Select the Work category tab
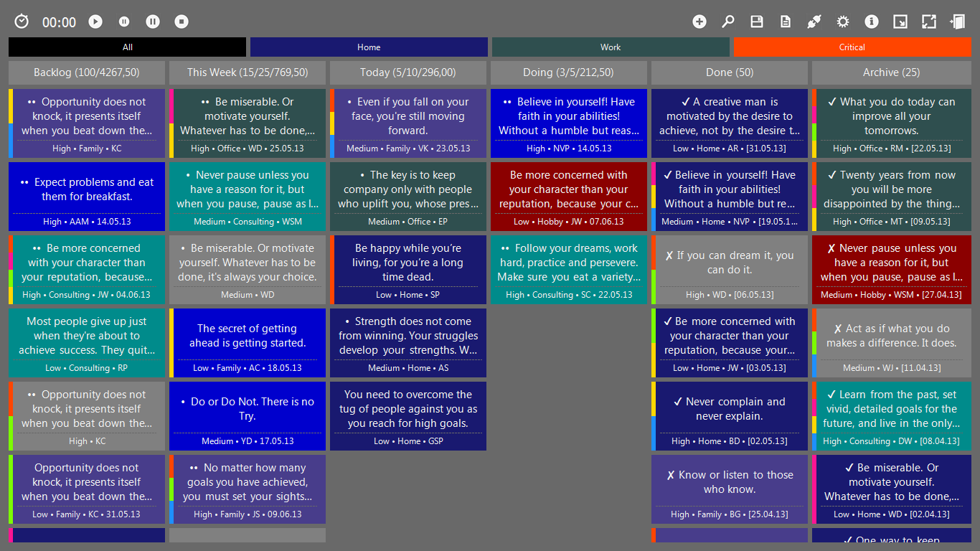This screenshot has width=980, height=551. [611, 47]
